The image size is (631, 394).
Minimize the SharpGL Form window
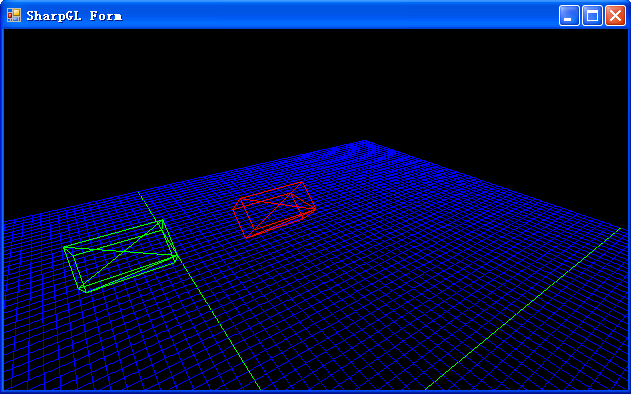pos(569,16)
